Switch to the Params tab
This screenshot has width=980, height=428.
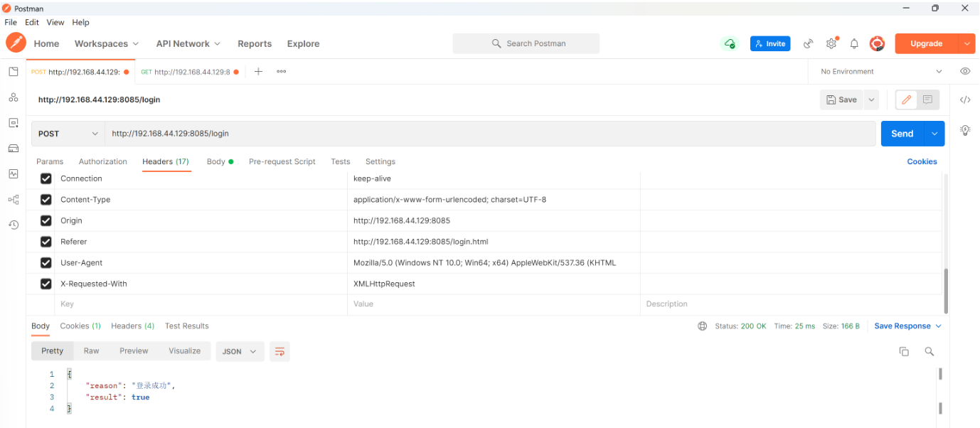[x=50, y=161]
